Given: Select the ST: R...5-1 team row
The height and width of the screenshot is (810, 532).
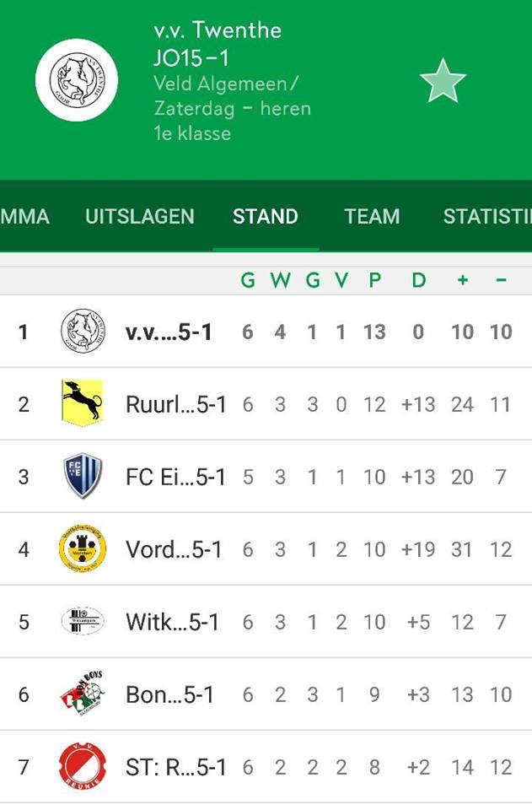Looking at the screenshot, I should 266,767.
